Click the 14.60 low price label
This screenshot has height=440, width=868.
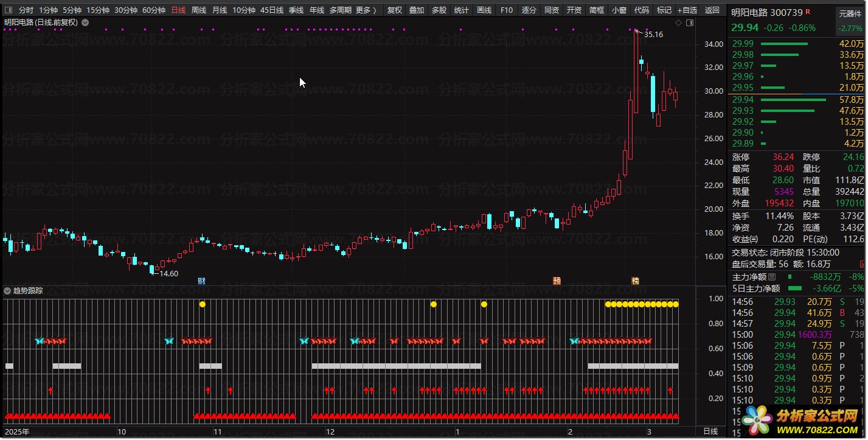[169, 274]
